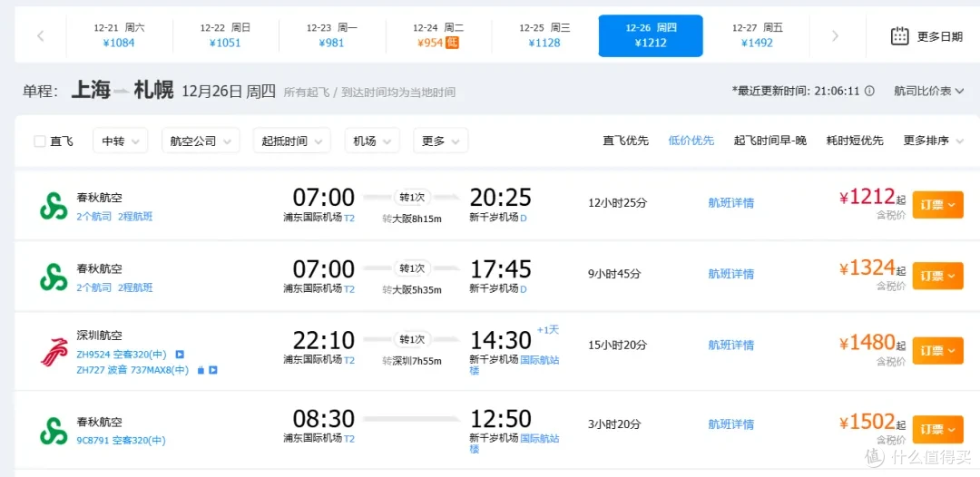
Task: Select date tab 12-22 周日 ¥1051
Action: [225, 35]
